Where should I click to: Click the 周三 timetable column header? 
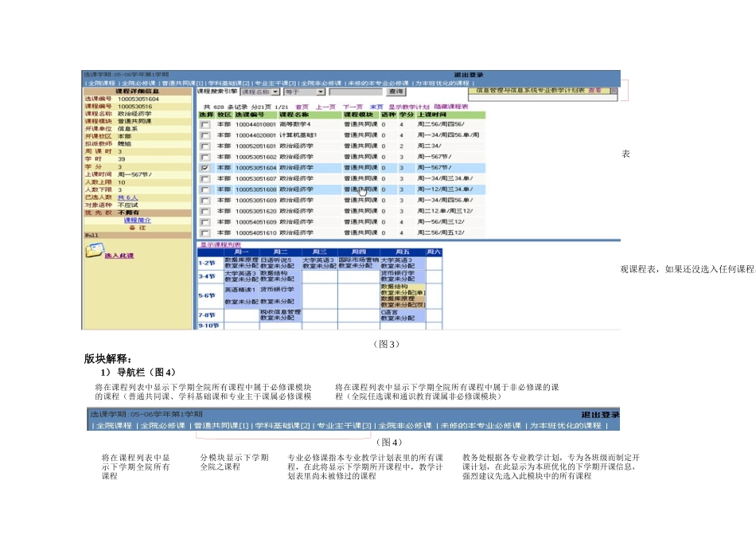coord(320,252)
